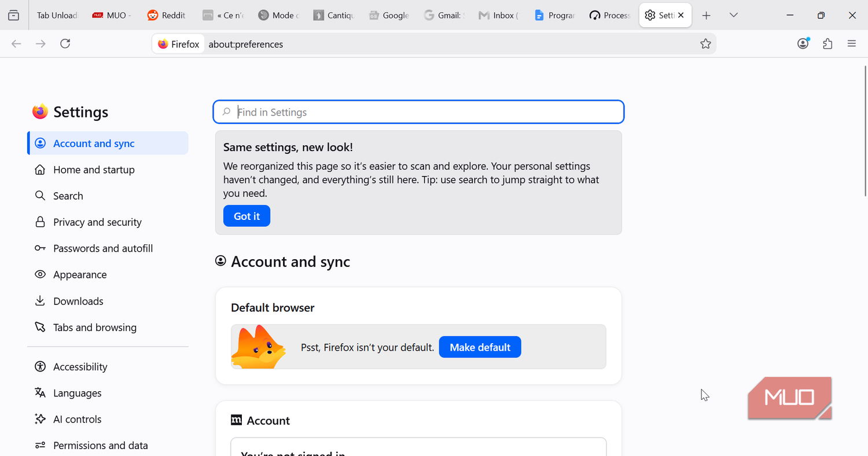Click Psst, Firefox isn't your default text
Viewport: 868px width, 456px height.
click(367, 348)
